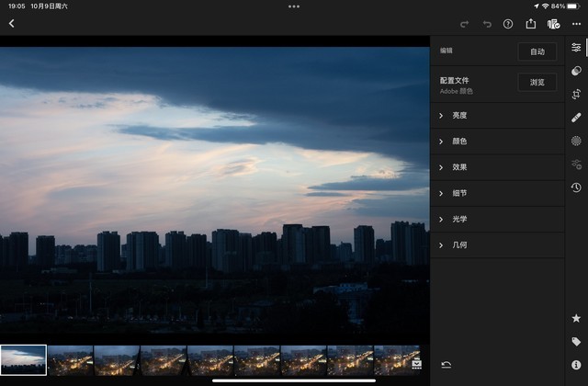Tap the 浏览 browse profiles button
This screenshot has height=386, width=588.
point(537,82)
